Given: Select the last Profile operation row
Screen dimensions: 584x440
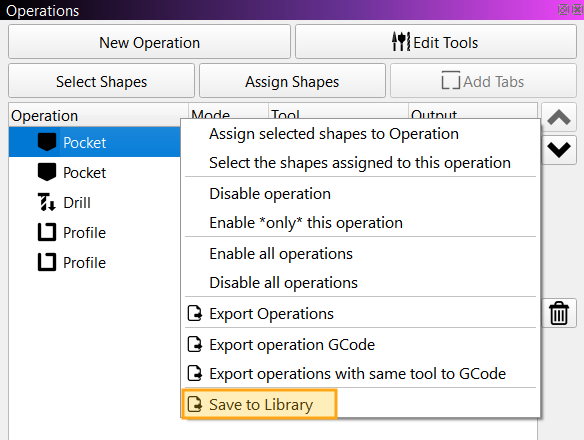Looking at the screenshot, I should coord(95,262).
